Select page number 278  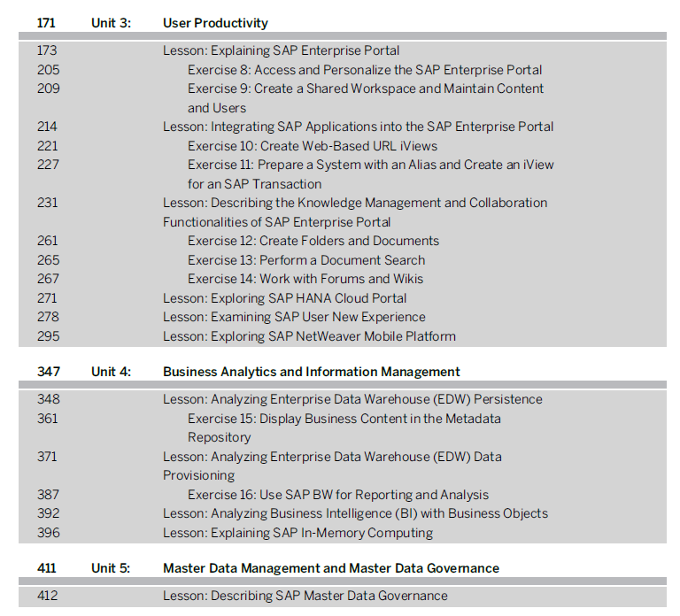pos(48,317)
